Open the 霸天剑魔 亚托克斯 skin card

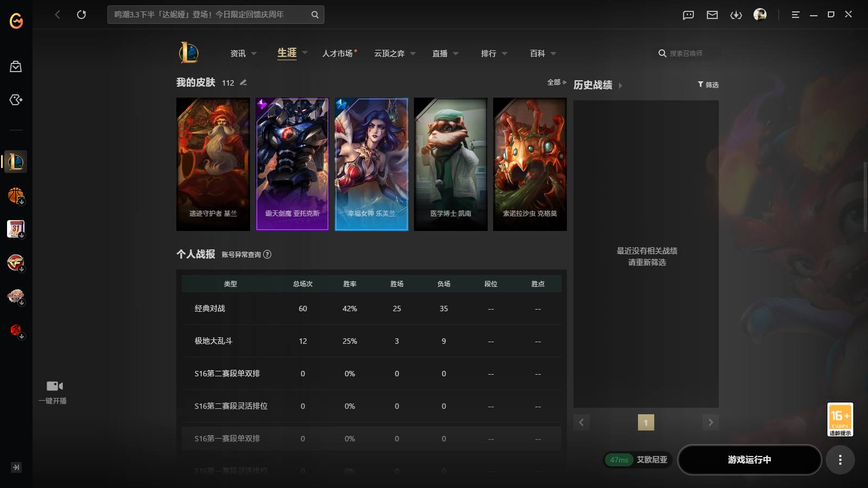click(x=292, y=164)
